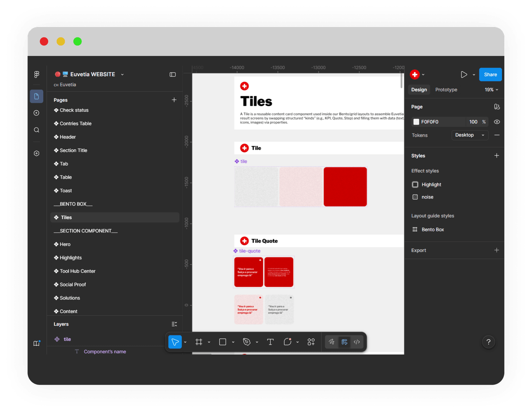This screenshot has height=413, width=532.
Task: Open the shape tools chevron
Action: (233, 342)
